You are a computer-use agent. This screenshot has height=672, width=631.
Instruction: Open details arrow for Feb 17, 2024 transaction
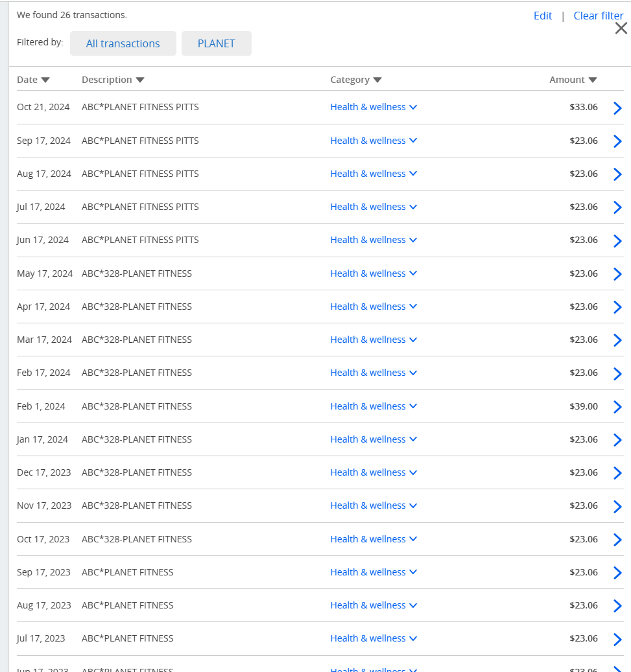coord(617,374)
